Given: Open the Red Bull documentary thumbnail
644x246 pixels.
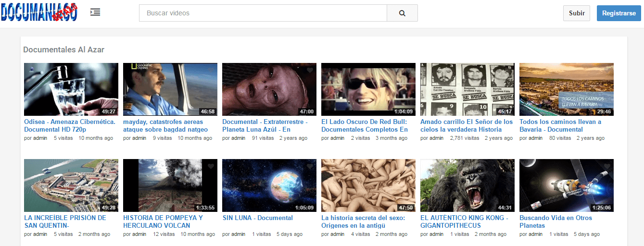Looking at the screenshot, I should point(368,89).
